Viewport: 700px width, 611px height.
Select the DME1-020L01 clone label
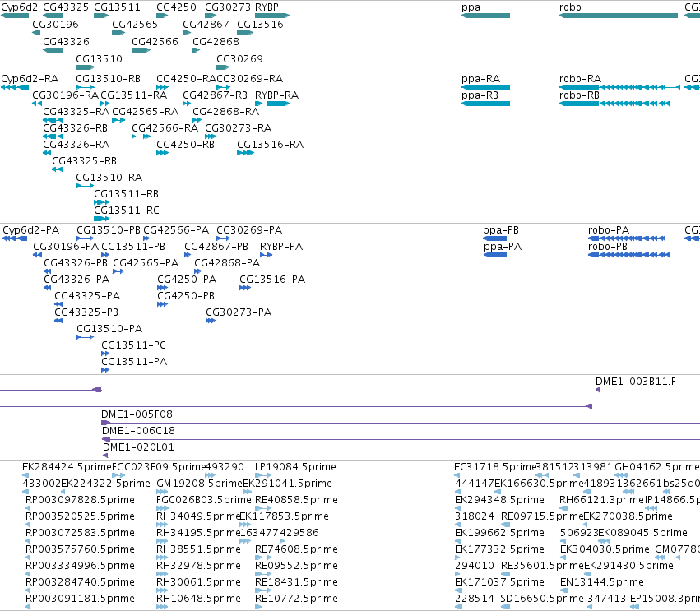point(138,447)
